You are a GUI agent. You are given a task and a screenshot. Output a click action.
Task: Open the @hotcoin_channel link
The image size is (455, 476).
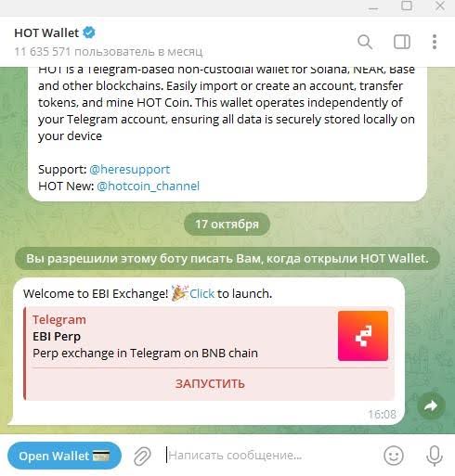pyautogui.click(x=149, y=187)
